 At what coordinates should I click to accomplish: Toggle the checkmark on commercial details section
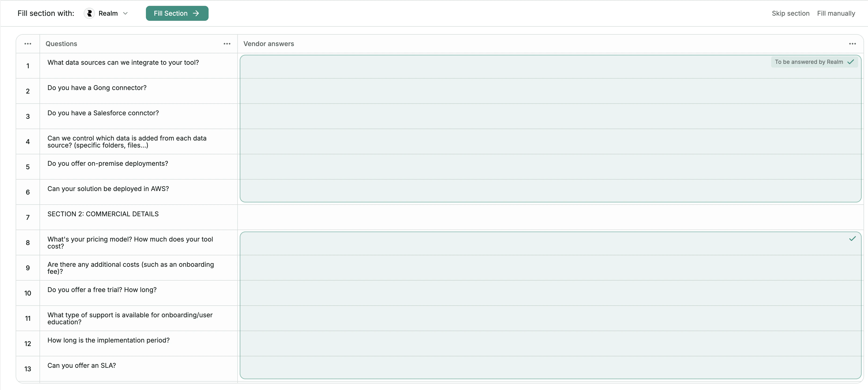(852, 239)
